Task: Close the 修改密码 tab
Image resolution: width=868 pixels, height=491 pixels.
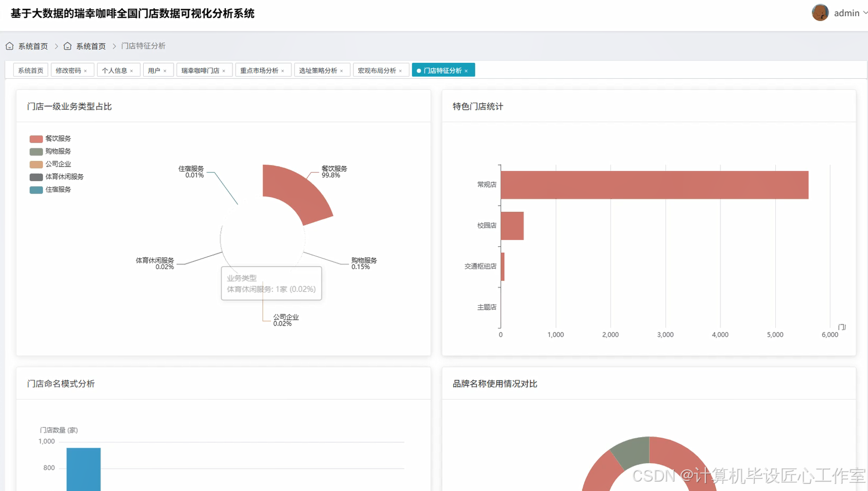Action: (x=85, y=71)
